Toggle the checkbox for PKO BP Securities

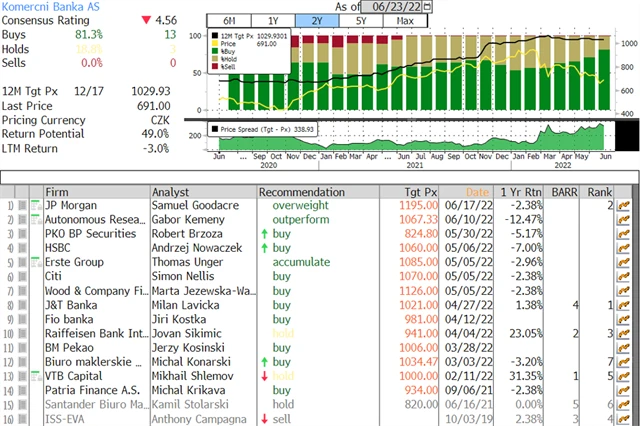tap(23, 233)
